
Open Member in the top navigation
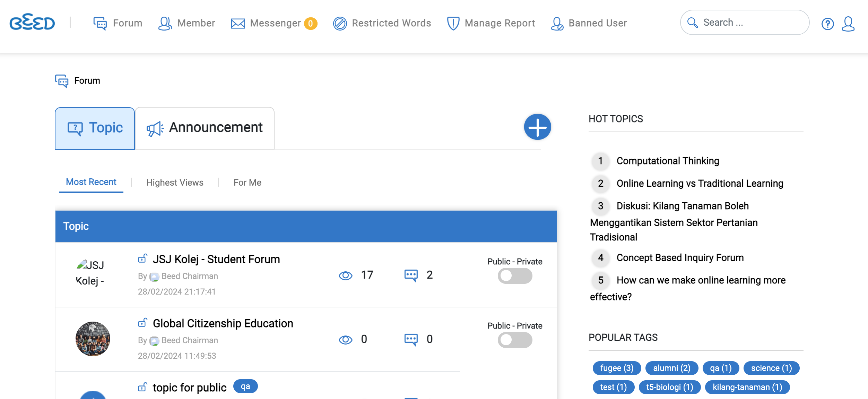click(x=196, y=23)
